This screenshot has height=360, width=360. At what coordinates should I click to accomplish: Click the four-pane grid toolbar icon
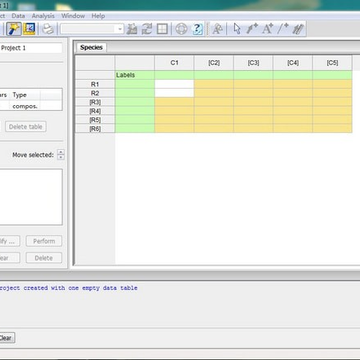pos(162,29)
